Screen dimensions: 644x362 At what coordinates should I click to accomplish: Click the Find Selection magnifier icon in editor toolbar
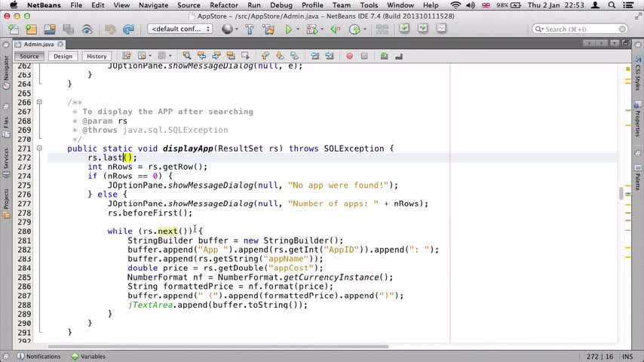point(187,56)
